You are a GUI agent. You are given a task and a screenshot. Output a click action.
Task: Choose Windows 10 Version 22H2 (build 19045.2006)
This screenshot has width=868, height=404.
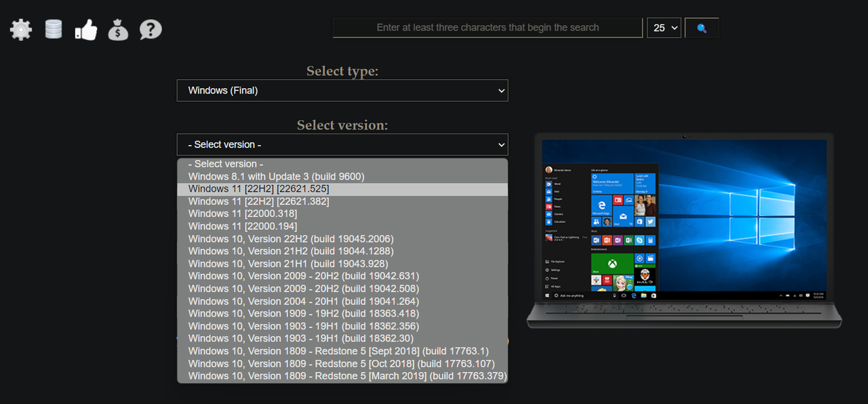pyautogui.click(x=342, y=239)
